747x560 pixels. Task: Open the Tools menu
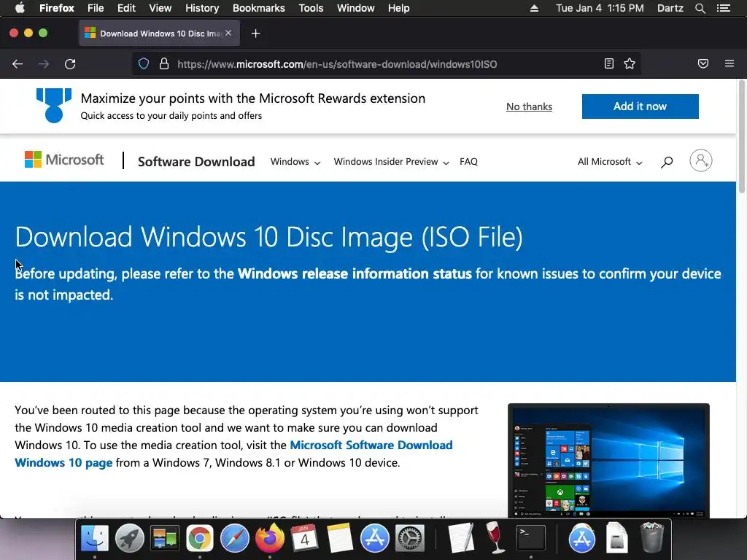pos(311,8)
